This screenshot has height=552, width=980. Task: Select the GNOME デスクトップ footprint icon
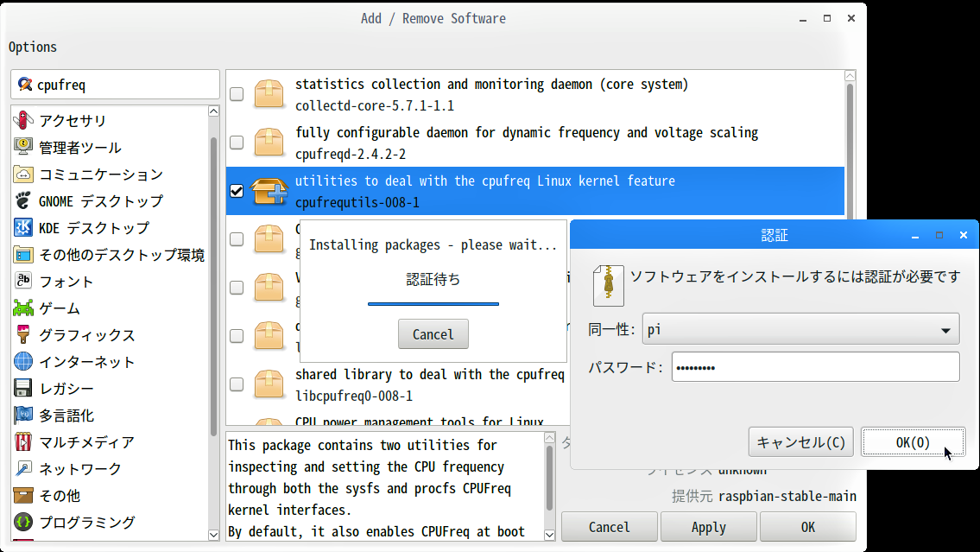[24, 201]
